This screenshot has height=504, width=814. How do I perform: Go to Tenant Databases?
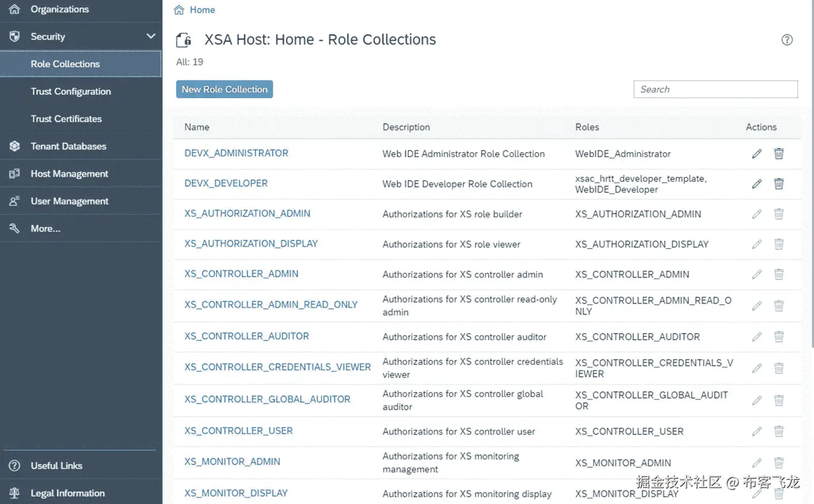coord(68,146)
